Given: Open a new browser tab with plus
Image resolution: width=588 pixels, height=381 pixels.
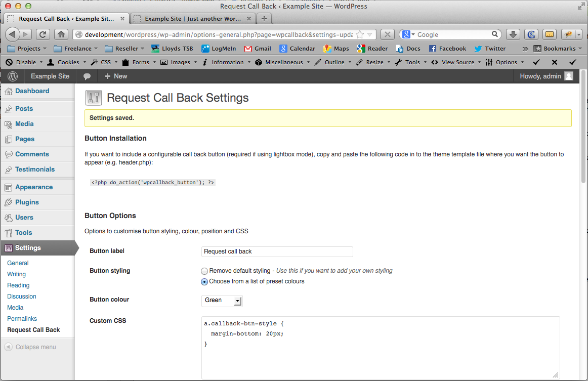Looking at the screenshot, I should click(x=264, y=18).
